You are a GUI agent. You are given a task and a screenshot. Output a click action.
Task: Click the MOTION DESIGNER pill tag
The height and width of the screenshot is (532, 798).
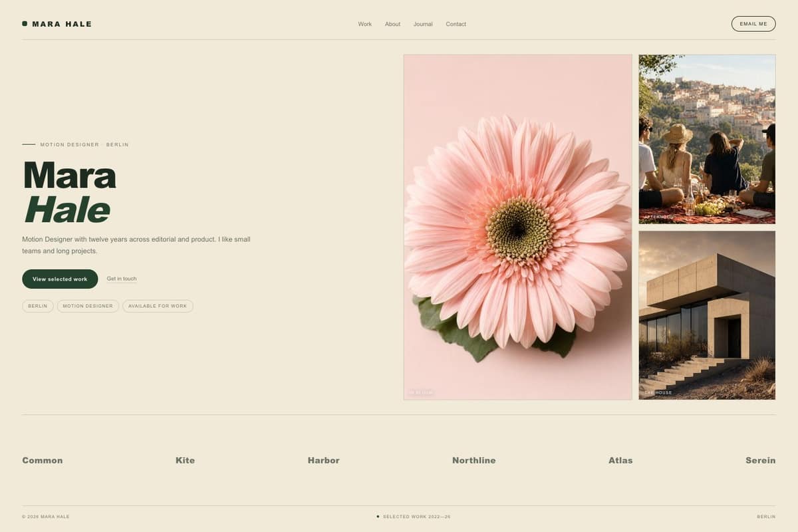coord(88,306)
